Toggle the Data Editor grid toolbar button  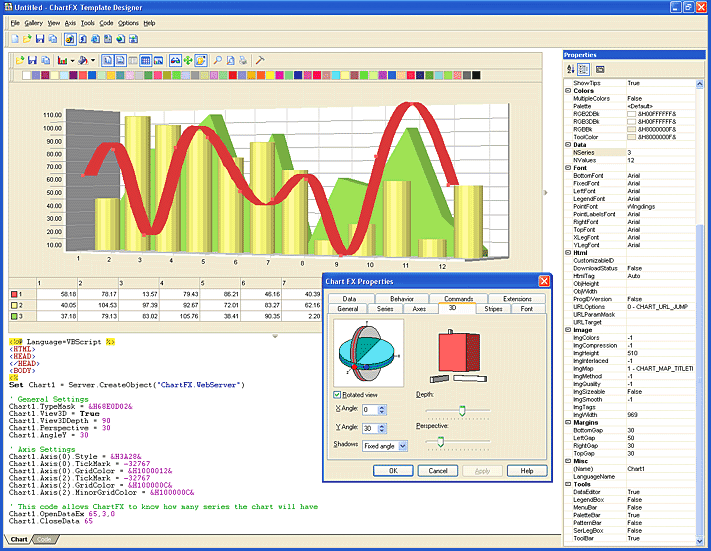click(x=146, y=60)
